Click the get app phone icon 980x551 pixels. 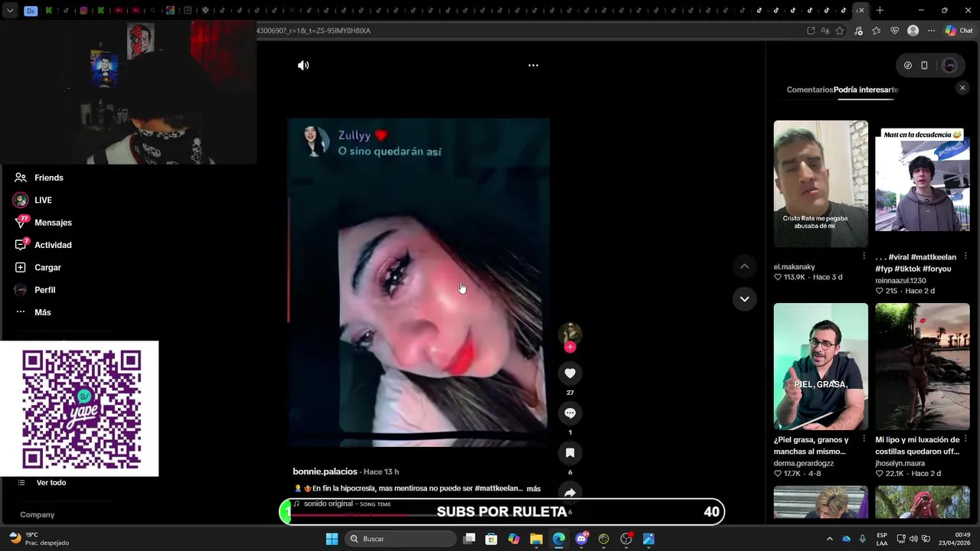(924, 65)
